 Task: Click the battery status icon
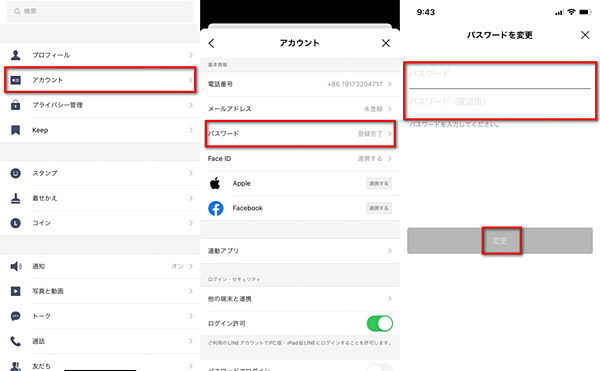coord(585,12)
